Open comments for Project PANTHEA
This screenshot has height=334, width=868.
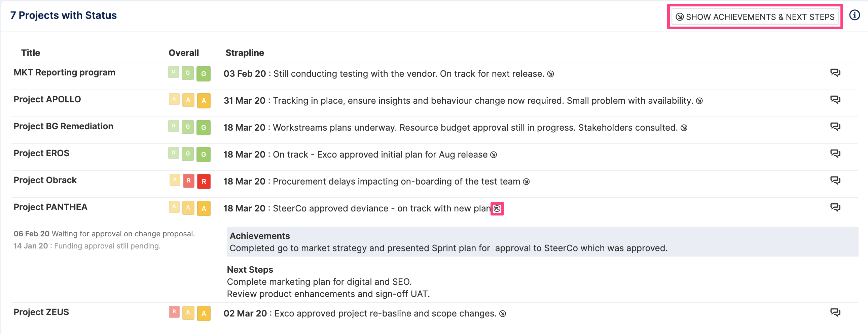[835, 208]
